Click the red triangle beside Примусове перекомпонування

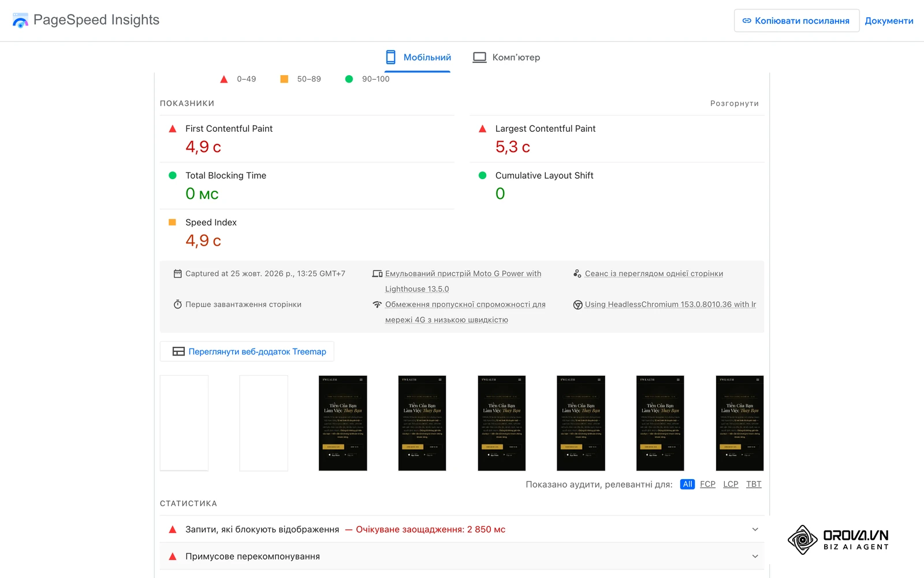(x=172, y=557)
